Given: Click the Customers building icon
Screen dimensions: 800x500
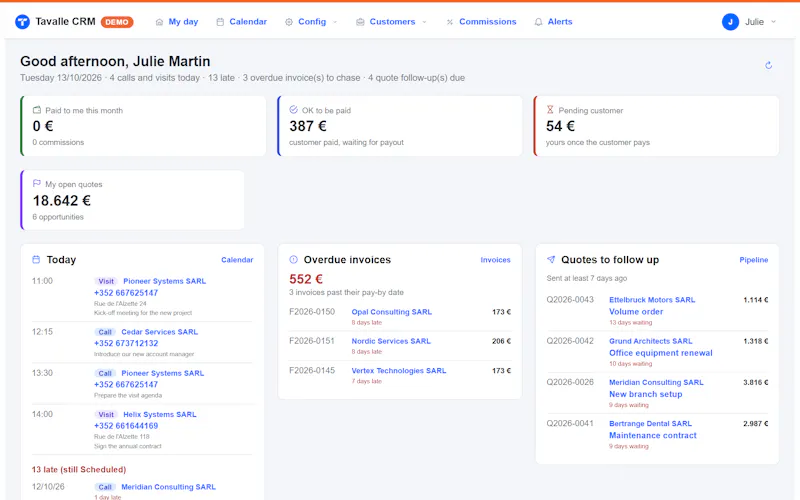Looking at the screenshot, I should coord(360,22).
